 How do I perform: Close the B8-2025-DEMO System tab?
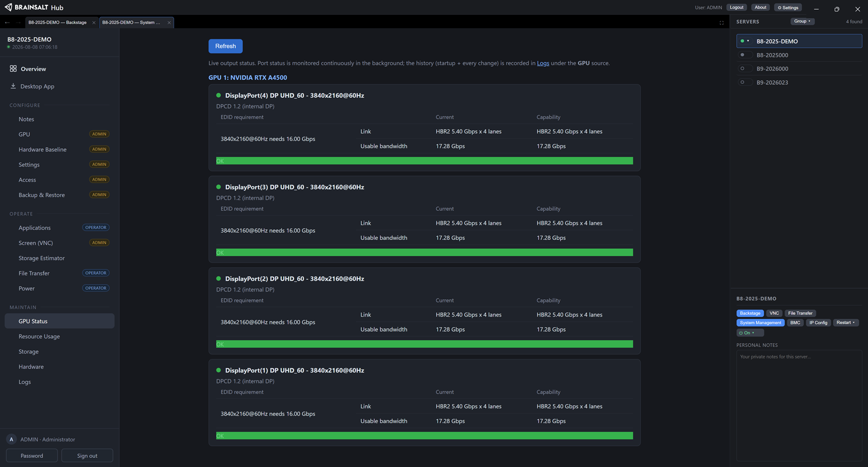point(169,22)
